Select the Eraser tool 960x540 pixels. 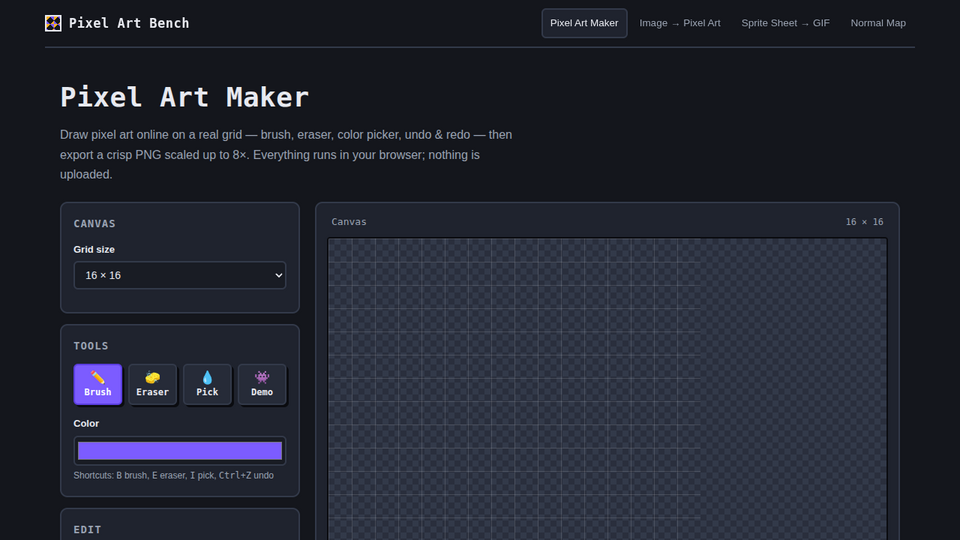click(152, 384)
